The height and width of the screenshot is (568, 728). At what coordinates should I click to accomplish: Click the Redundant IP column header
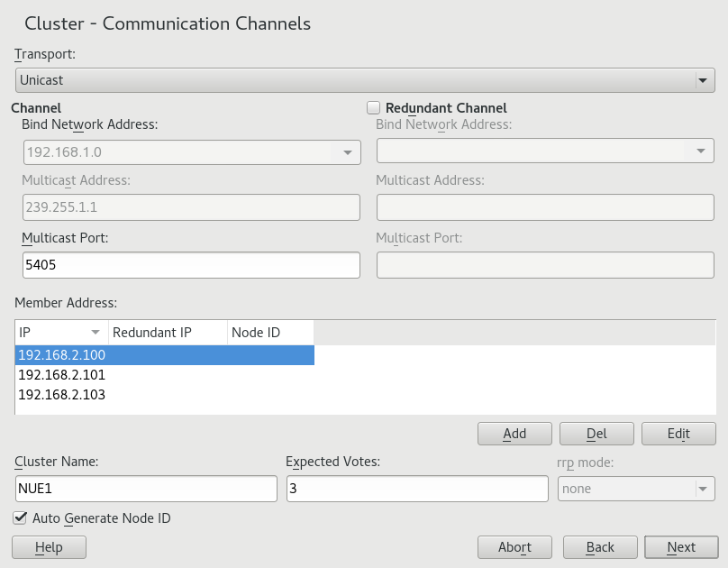pos(167,333)
